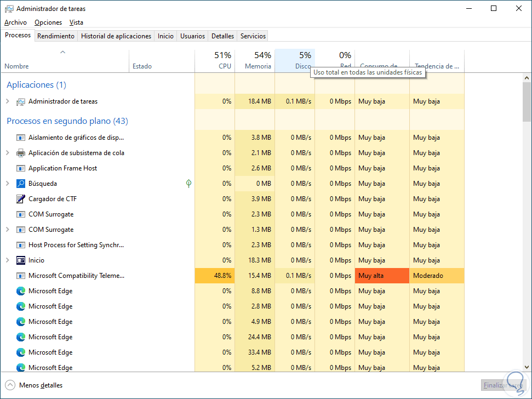The height and width of the screenshot is (399, 532).
Task: Switch to the Inicio tab
Action: pos(165,36)
